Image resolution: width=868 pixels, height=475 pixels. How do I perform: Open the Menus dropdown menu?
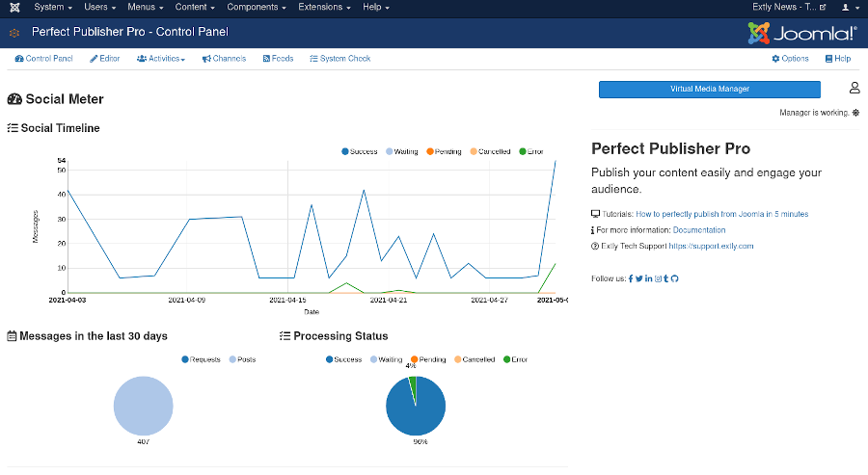[x=146, y=7]
